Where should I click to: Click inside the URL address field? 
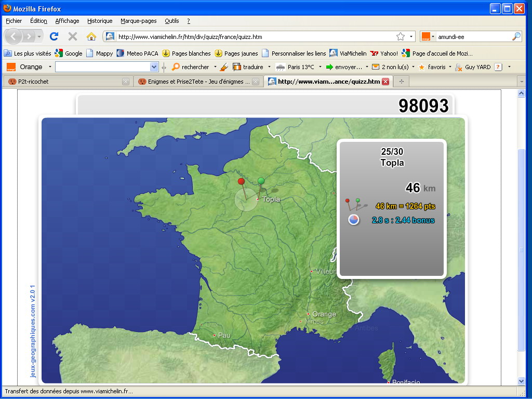click(255, 36)
